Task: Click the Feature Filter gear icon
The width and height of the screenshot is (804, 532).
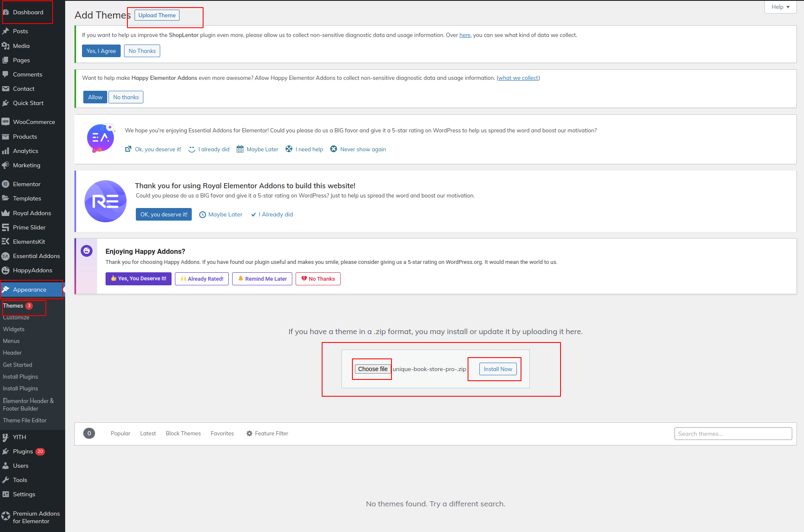Action: pyautogui.click(x=249, y=433)
